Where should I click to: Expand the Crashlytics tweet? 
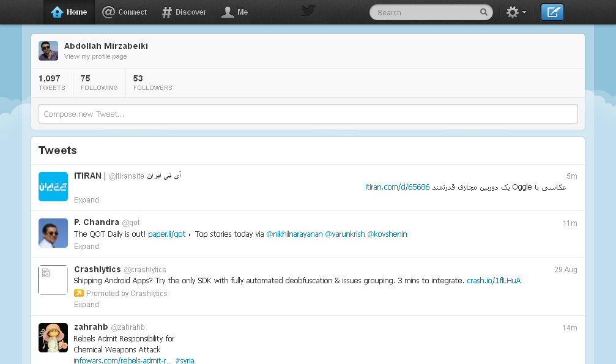[86, 305]
